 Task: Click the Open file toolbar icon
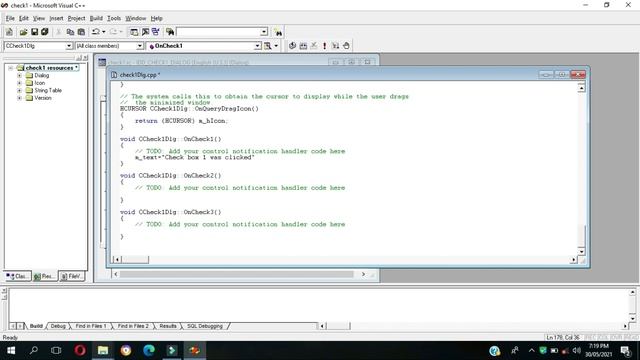tap(23, 32)
